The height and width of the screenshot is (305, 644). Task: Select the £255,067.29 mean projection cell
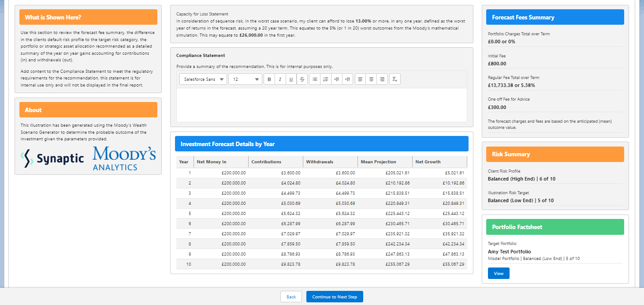coord(385,264)
